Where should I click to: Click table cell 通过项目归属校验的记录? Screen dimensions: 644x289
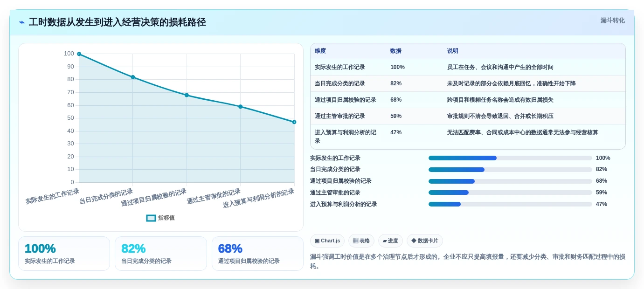pyautogui.click(x=346, y=100)
